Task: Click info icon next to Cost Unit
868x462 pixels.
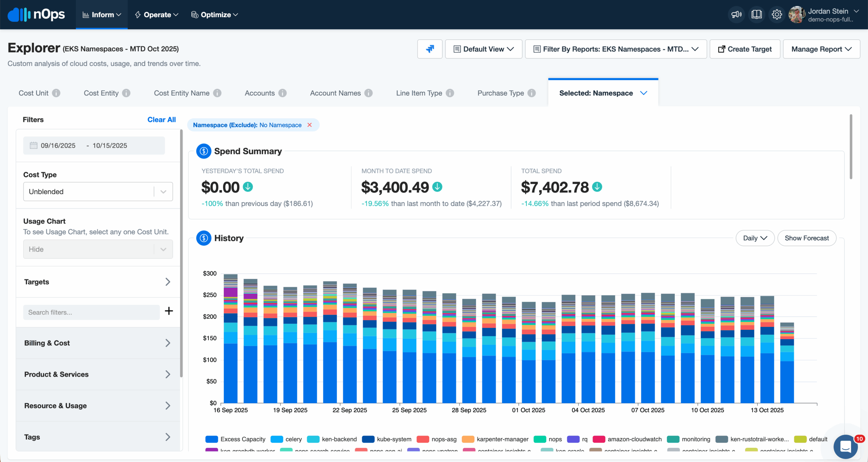Action: [x=56, y=93]
